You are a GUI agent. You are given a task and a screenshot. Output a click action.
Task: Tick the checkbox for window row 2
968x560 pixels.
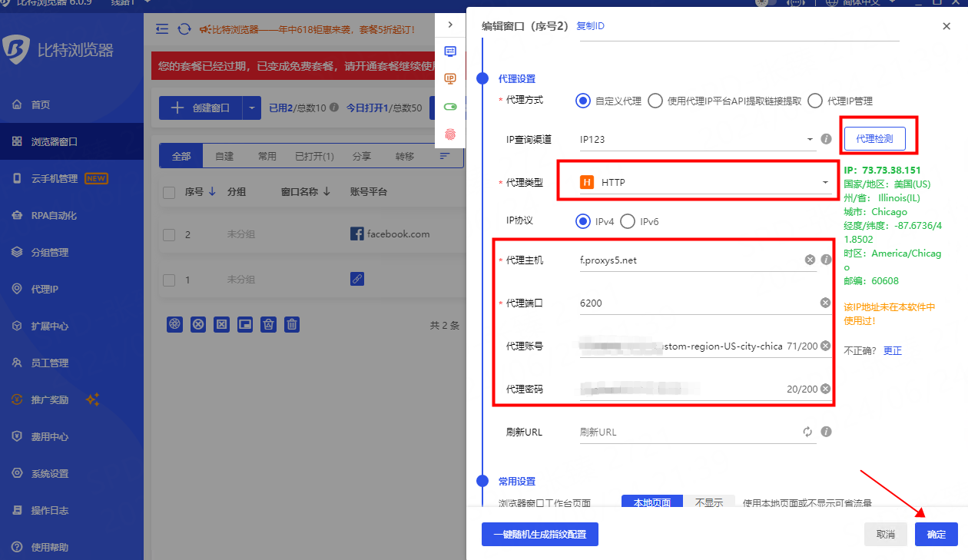pos(169,234)
